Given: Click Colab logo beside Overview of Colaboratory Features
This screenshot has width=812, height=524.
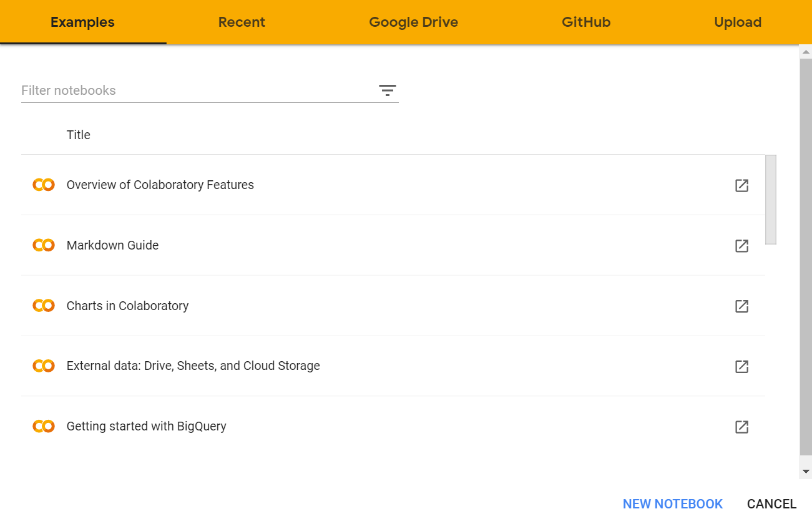Looking at the screenshot, I should tap(44, 185).
